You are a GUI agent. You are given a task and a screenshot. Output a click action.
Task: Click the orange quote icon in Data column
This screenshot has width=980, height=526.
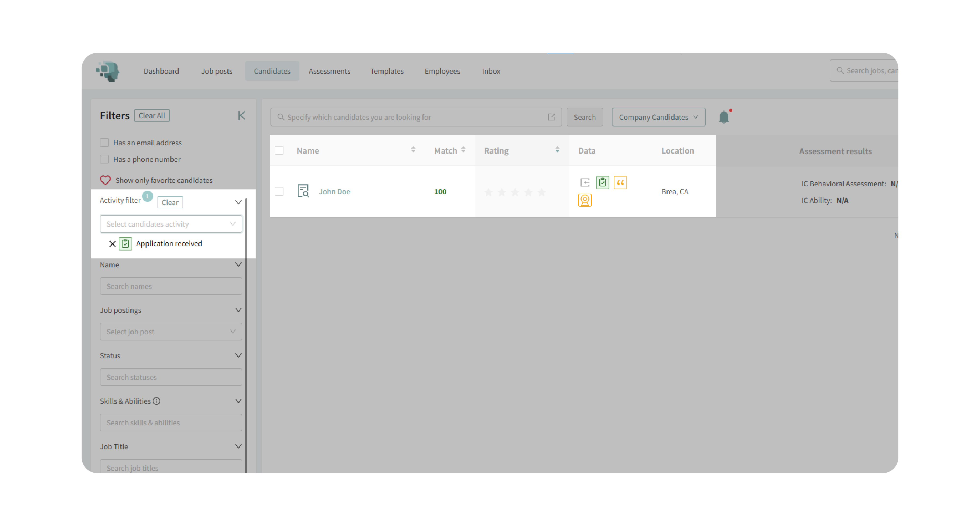(620, 182)
